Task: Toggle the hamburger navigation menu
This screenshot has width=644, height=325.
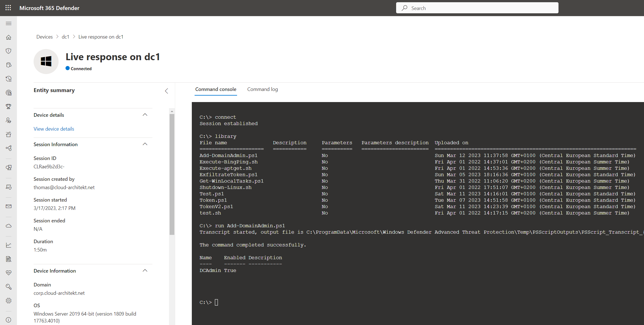Action: click(x=9, y=24)
